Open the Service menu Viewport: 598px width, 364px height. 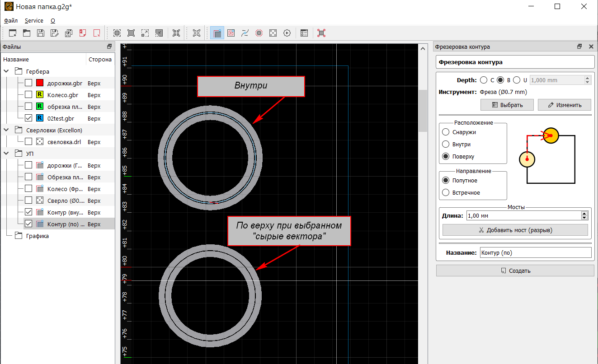pyautogui.click(x=34, y=21)
